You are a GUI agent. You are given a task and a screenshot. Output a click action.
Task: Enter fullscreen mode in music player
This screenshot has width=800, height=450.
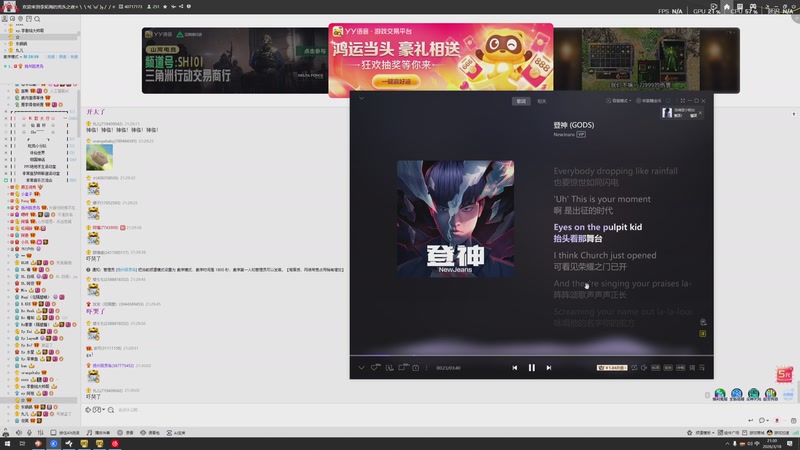[x=682, y=101]
